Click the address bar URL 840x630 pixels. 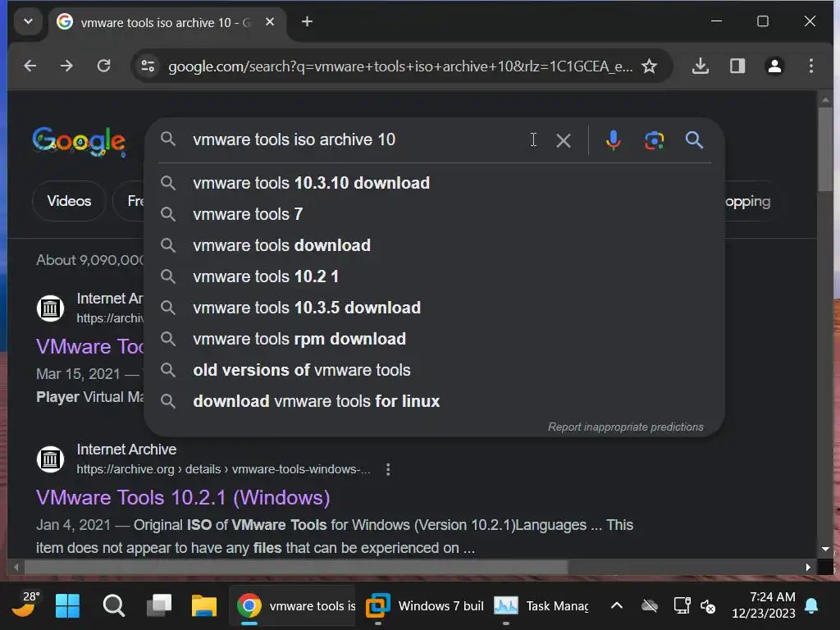tap(400, 66)
